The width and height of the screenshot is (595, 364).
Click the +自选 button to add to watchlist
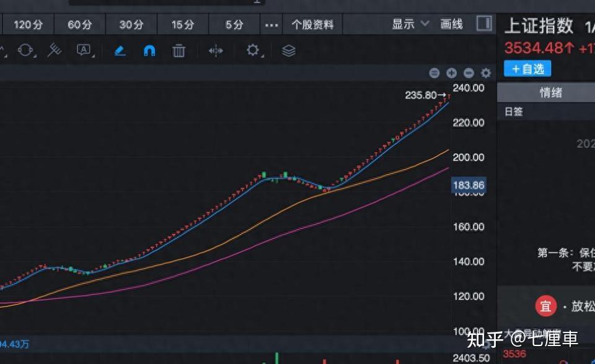527,69
